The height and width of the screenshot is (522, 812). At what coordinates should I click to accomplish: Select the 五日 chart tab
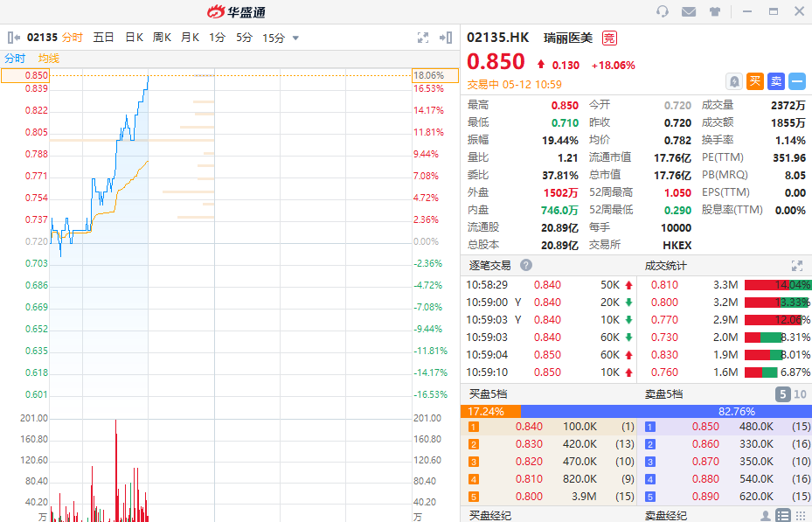tap(103, 38)
